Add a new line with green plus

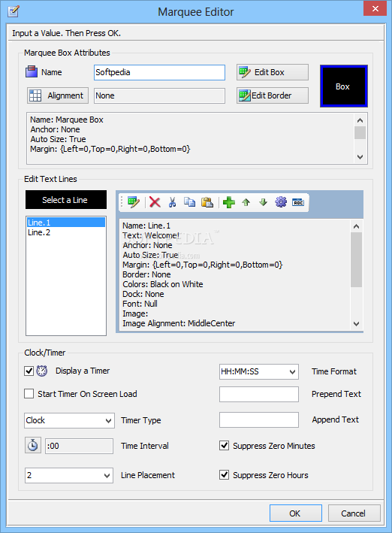[x=229, y=202]
